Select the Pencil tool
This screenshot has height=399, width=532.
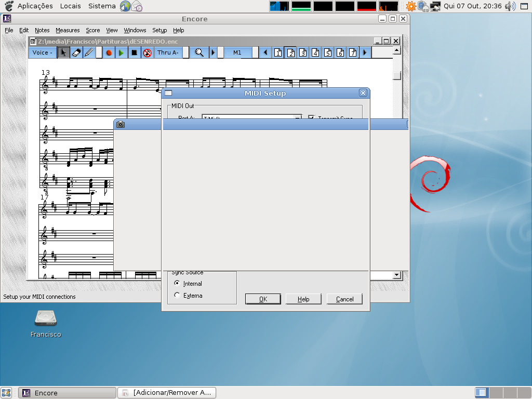click(89, 52)
